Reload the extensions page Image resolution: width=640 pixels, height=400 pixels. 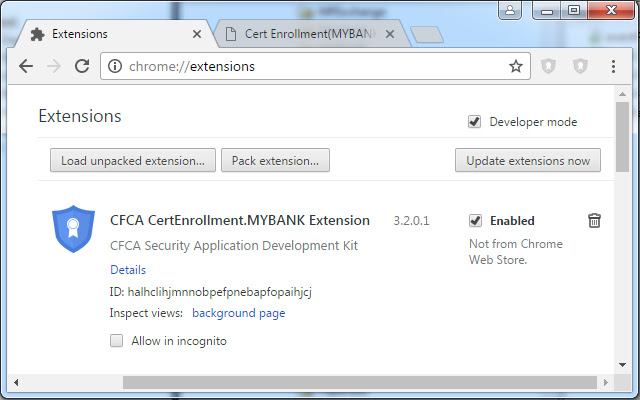point(82,66)
